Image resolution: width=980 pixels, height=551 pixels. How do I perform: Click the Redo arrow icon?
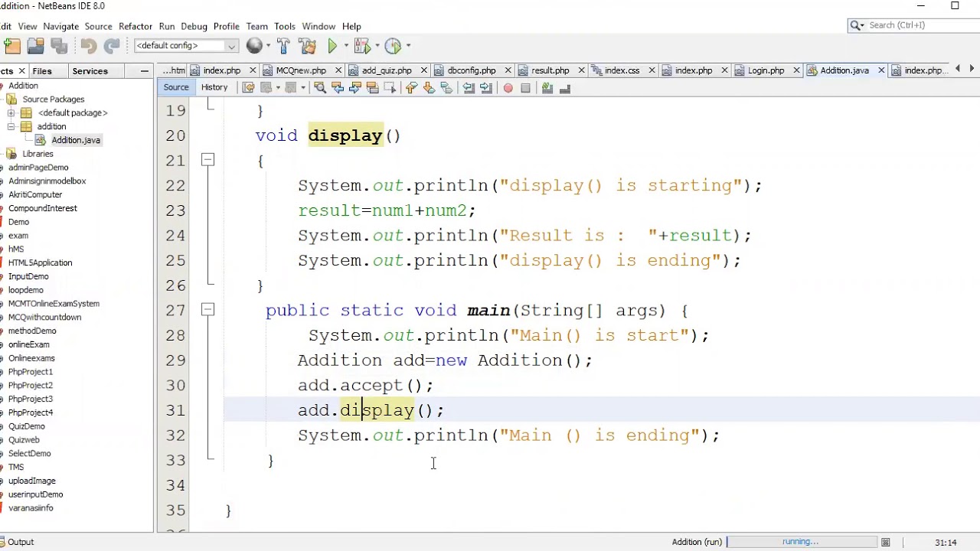[x=111, y=46]
